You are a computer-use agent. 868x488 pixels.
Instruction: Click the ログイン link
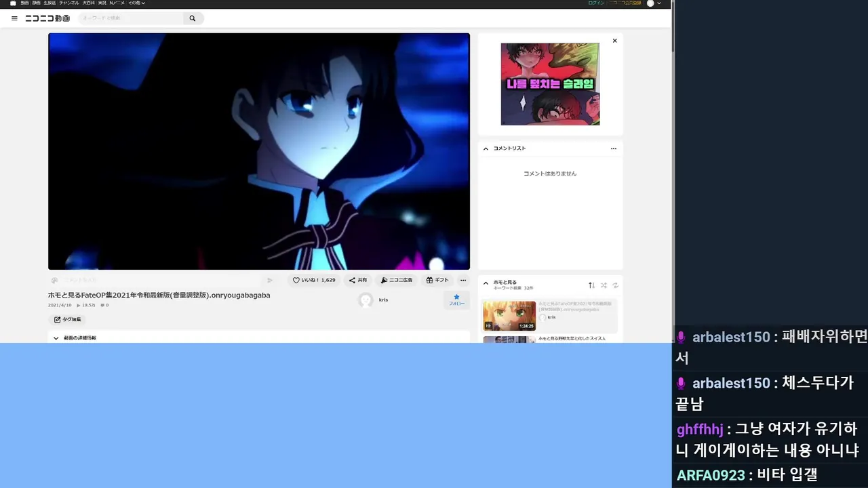596,3
